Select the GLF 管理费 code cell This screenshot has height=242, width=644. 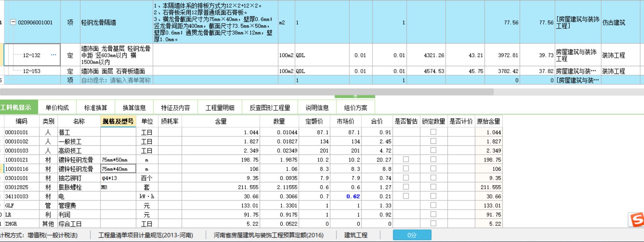[x=21, y=205]
